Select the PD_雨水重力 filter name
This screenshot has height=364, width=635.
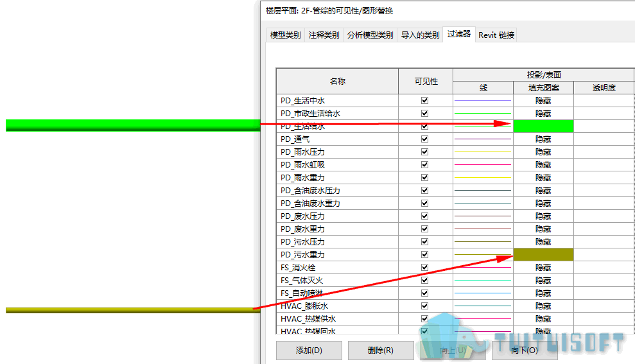[302, 177]
